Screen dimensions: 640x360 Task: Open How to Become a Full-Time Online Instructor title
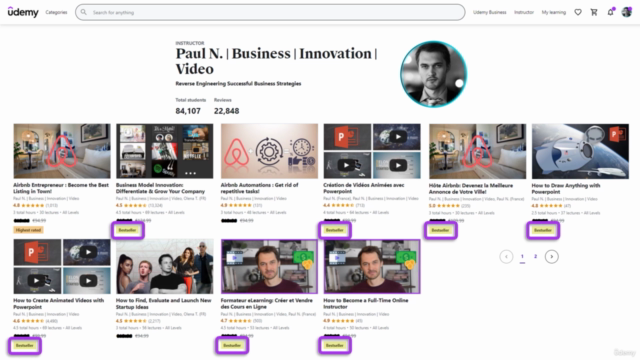(366, 303)
